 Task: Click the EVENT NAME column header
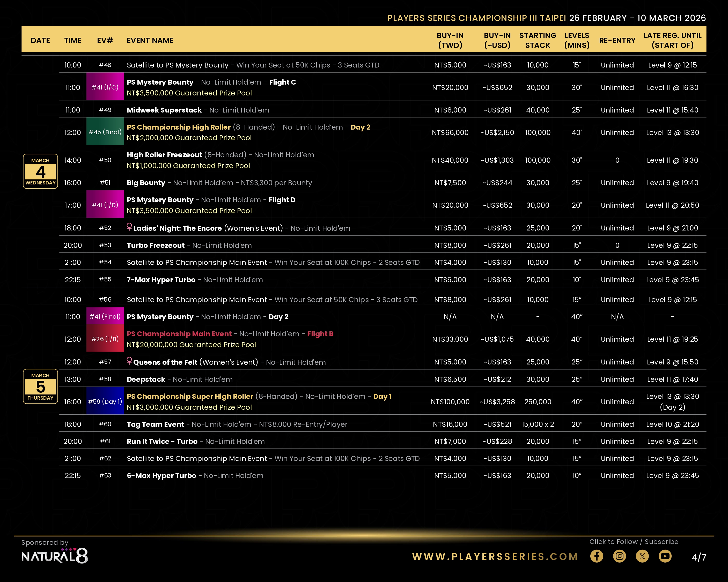tap(150, 41)
